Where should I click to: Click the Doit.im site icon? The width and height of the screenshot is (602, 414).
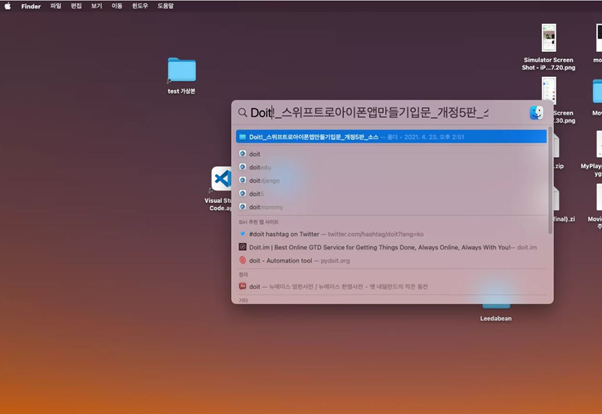(x=242, y=247)
